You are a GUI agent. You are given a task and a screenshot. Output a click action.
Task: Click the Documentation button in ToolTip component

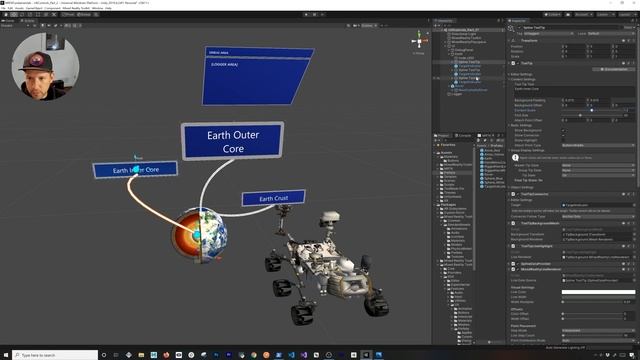pyautogui.click(x=614, y=69)
